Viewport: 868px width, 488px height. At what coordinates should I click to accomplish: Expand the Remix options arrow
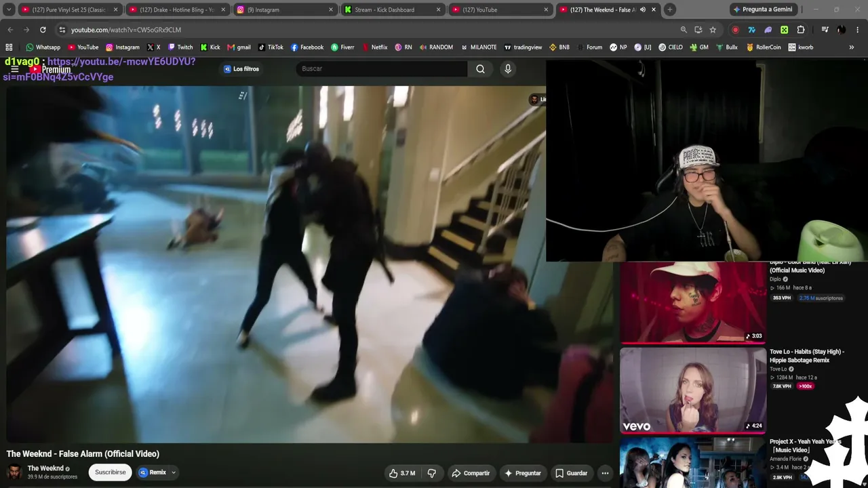[174, 472]
